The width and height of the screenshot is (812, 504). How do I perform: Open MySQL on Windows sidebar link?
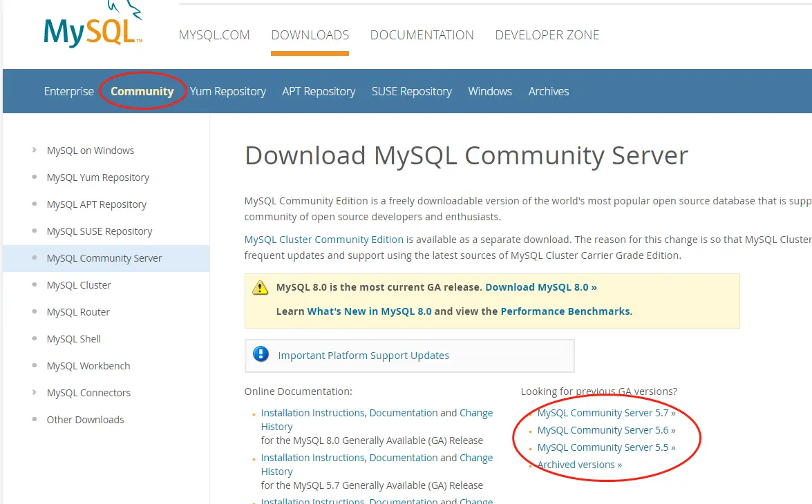click(91, 151)
